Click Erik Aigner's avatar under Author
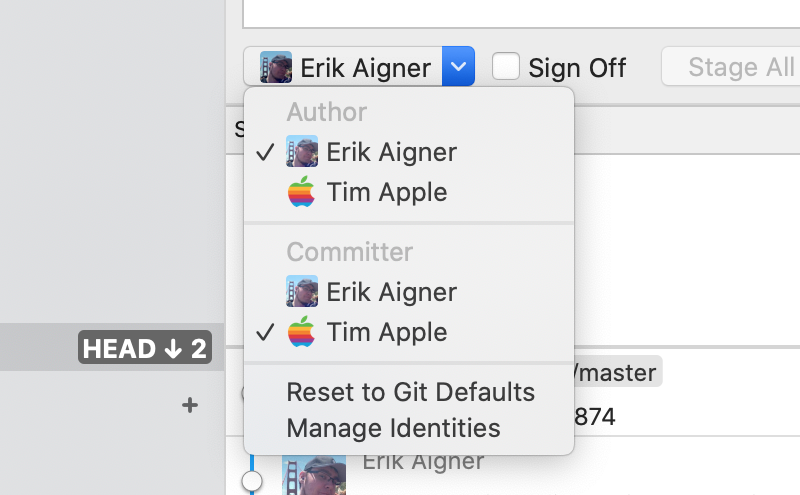The height and width of the screenshot is (495, 800). (x=302, y=152)
